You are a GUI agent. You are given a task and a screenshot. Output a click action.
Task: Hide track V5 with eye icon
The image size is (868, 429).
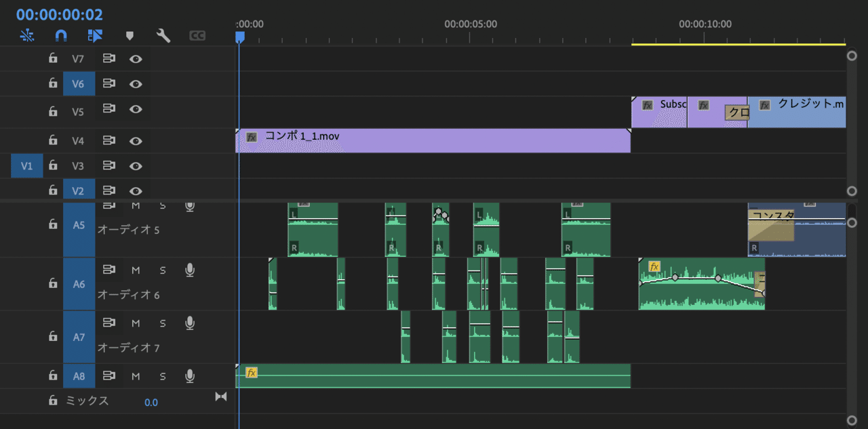tap(136, 109)
